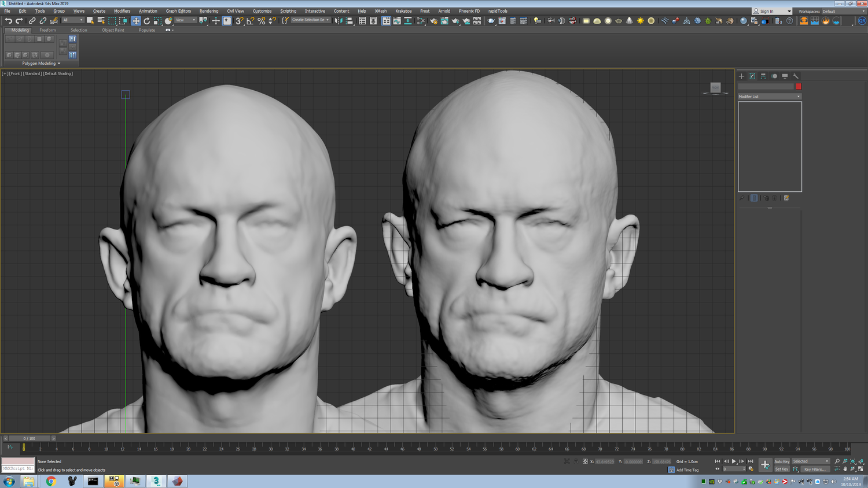Toggle Auto Key animation mode
Screen dimensions: 868x488
pyautogui.click(x=782, y=461)
